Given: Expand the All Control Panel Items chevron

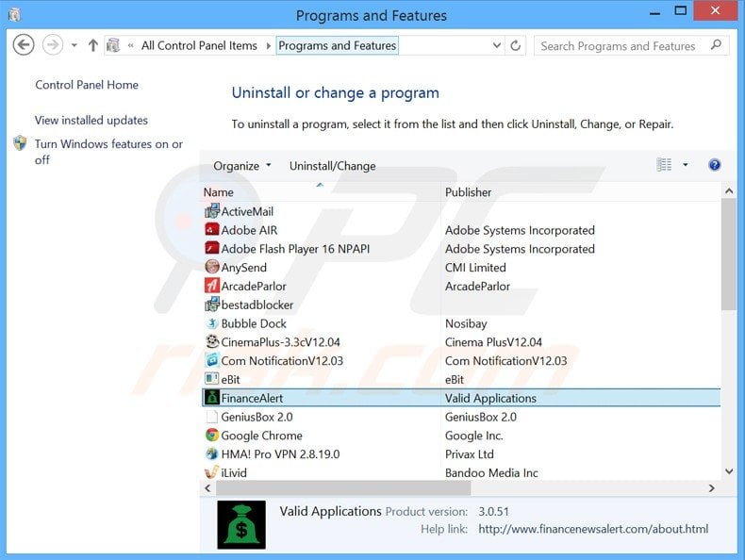Looking at the screenshot, I should (269, 45).
